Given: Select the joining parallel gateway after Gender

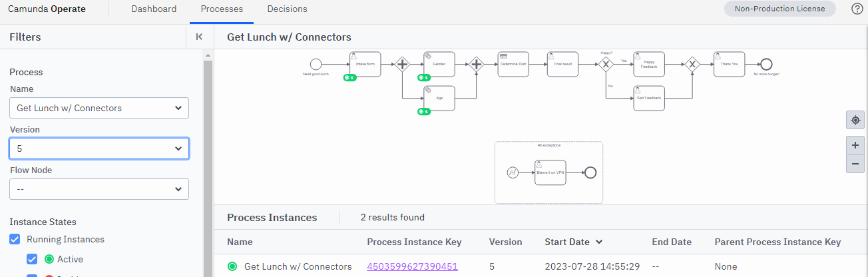Looking at the screenshot, I should pos(476,64).
